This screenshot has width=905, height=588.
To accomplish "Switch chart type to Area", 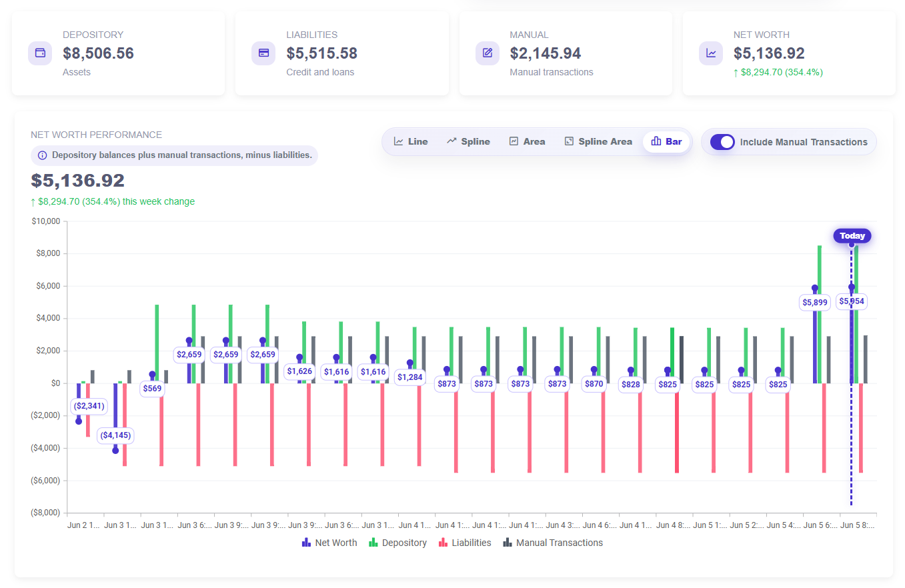I will pos(527,141).
